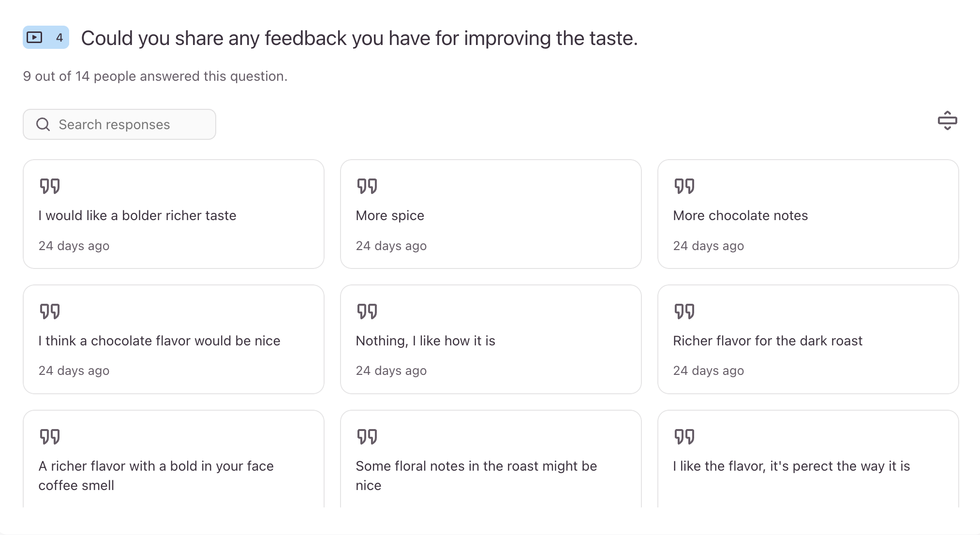Click the video question type badge numbered 4
The image size is (980, 535).
(46, 37)
